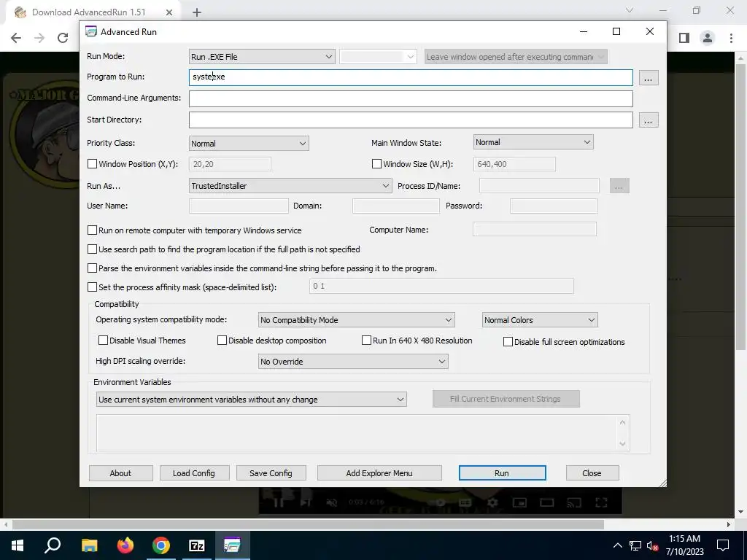
Task: Expand High DPI scaling override dropdown
Action: pos(353,362)
